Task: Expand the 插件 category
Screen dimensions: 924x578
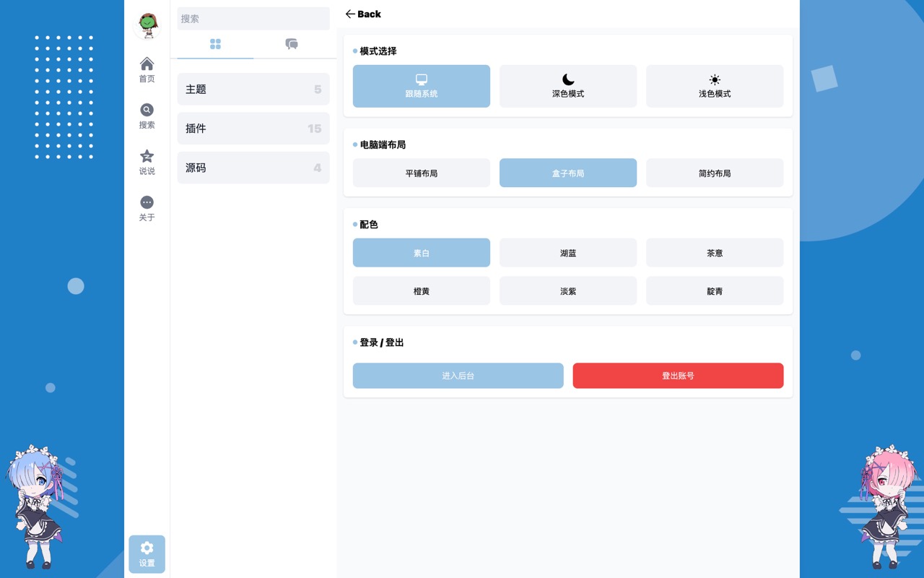Action: pos(253,128)
